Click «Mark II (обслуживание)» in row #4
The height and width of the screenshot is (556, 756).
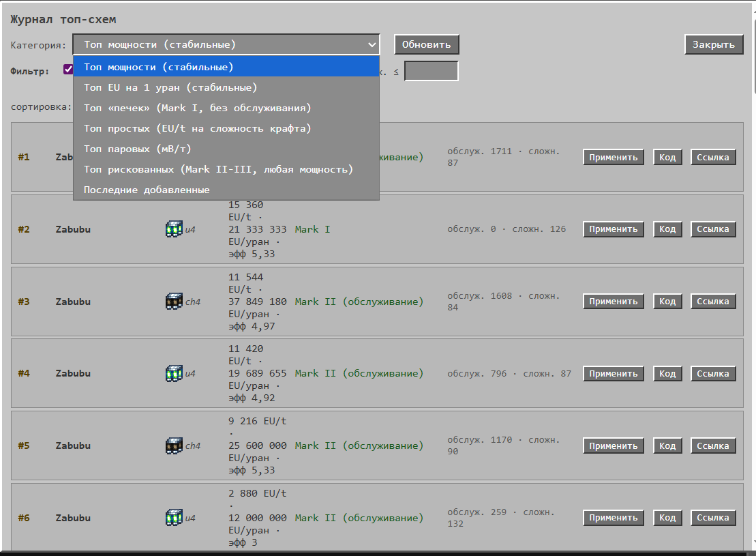pos(359,374)
